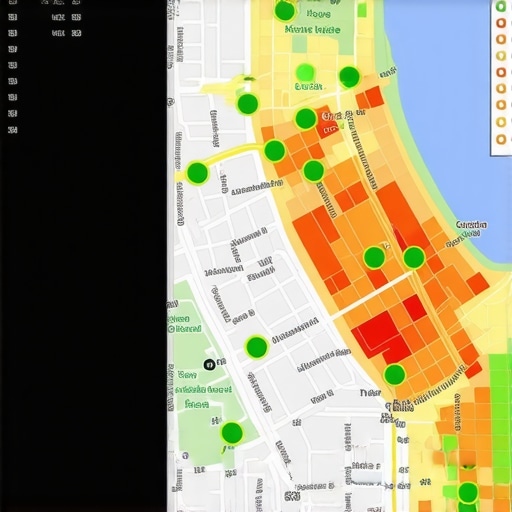
Task: Select the green marker just northeast of the black marker
Action: pyautogui.click(x=256, y=347)
